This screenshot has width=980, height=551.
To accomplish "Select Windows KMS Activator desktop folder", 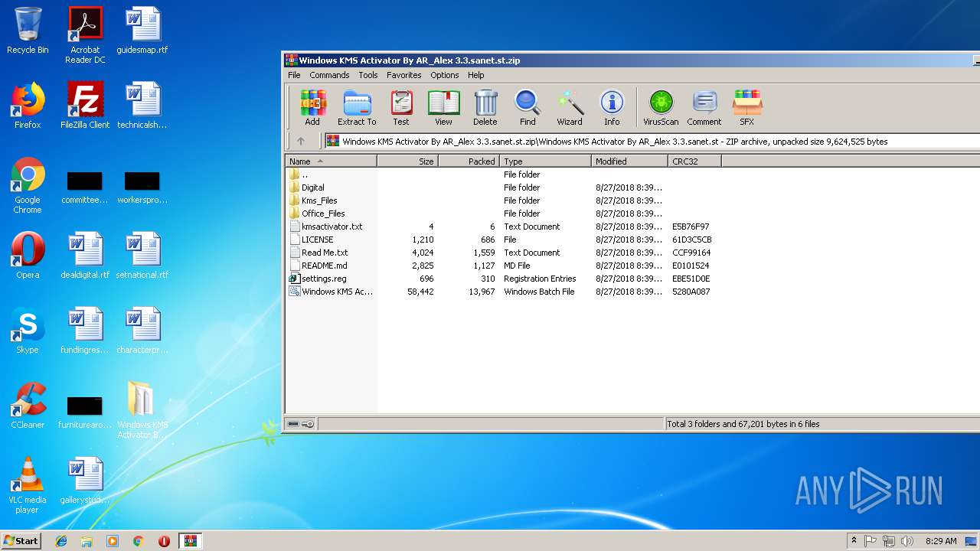I will coord(142,410).
